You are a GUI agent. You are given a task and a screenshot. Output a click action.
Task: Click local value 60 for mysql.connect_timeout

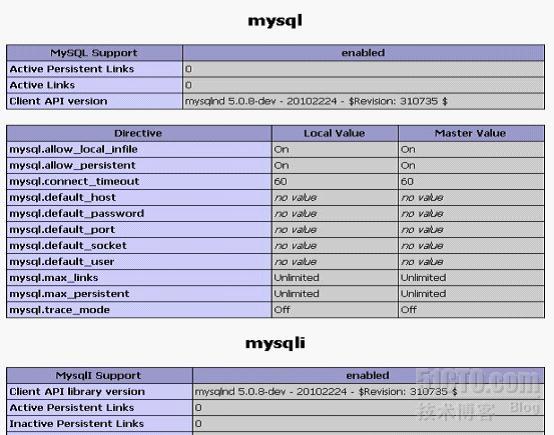click(x=281, y=182)
